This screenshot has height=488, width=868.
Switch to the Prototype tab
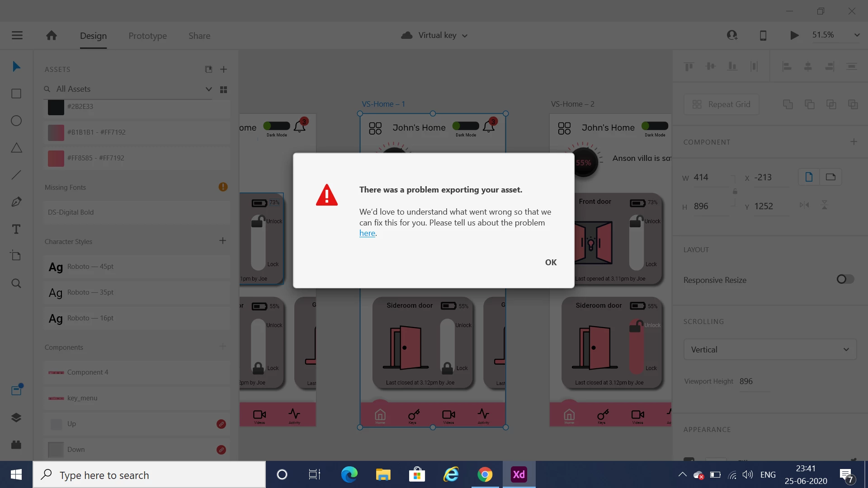pos(147,36)
